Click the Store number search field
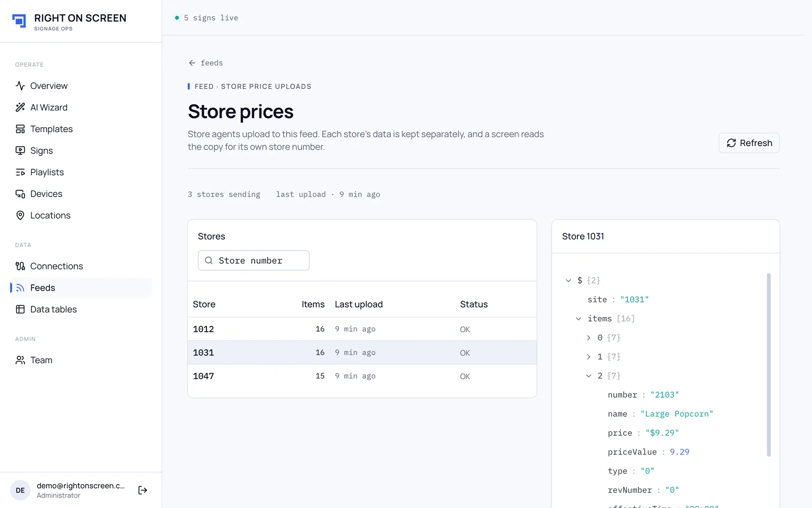The image size is (812, 508). tap(254, 261)
